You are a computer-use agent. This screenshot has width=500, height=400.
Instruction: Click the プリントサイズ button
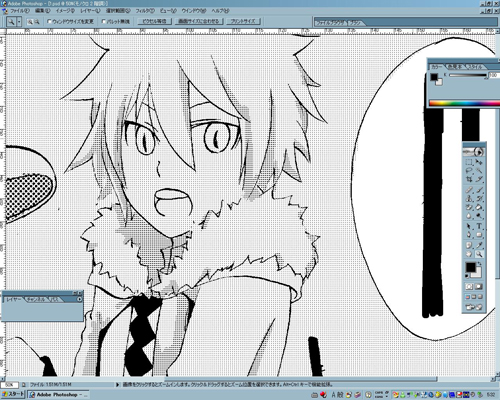243,21
